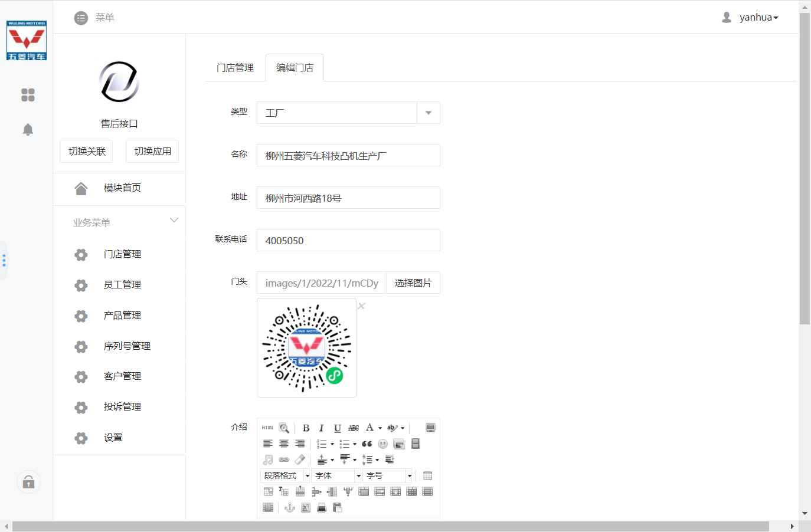Open the apps grid icon in sidebar
Screen dimensions: 811x532
[28, 95]
